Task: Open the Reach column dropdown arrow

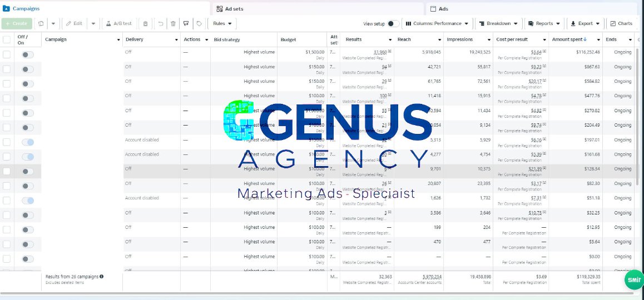Action: (439, 40)
